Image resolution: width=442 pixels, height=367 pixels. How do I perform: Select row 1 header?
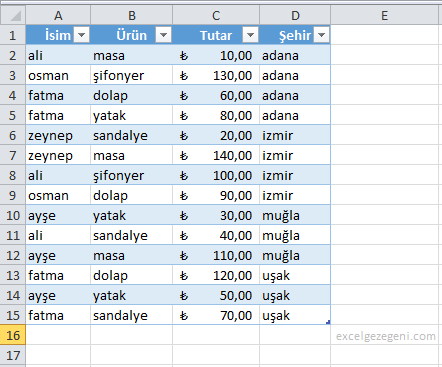pyautogui.click(x=13, y=35)
